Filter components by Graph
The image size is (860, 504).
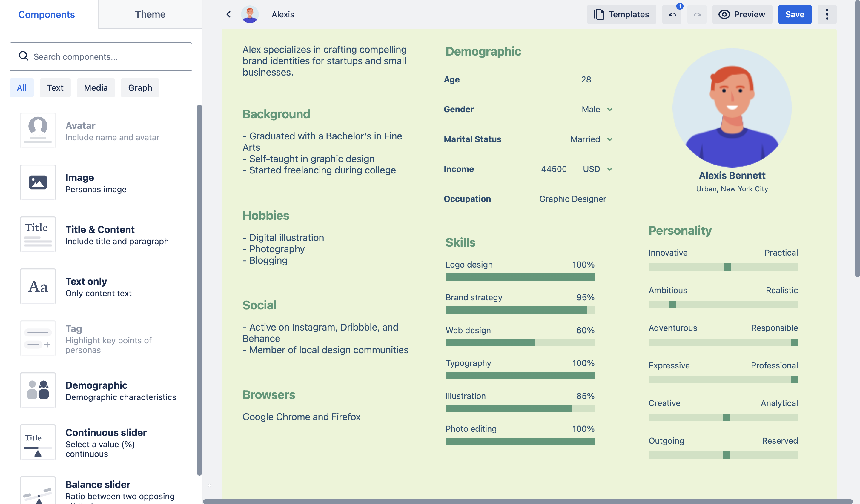(140, 88)
